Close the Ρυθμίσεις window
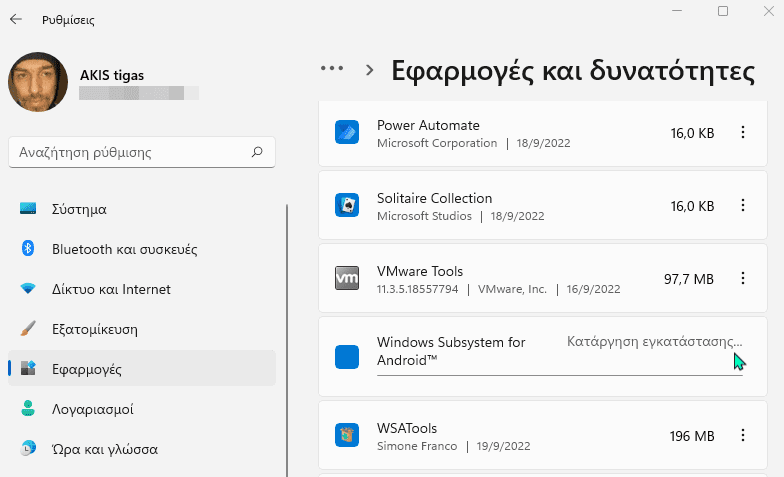The height and width of the screenshot is (477, 784). [769, 11]
